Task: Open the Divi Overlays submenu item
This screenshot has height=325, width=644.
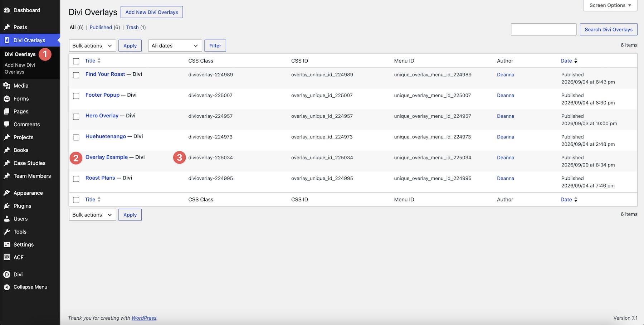Action: tap(20, 54)
